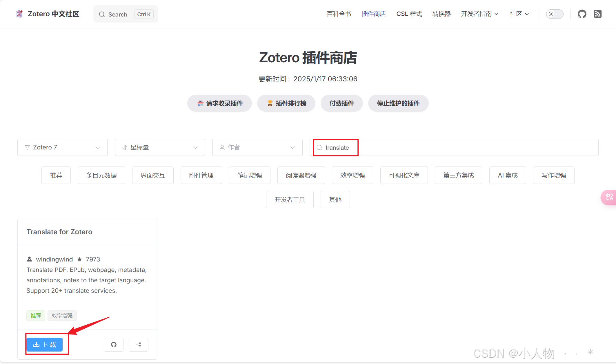
Task: Click the Search box with Ctrl K
Action: click(x=126, y=14)
